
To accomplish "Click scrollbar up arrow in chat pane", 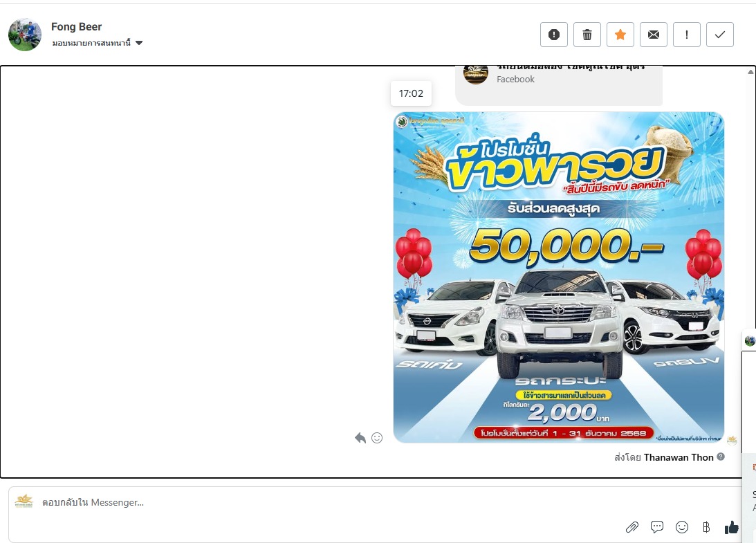I will pos(750,72).
